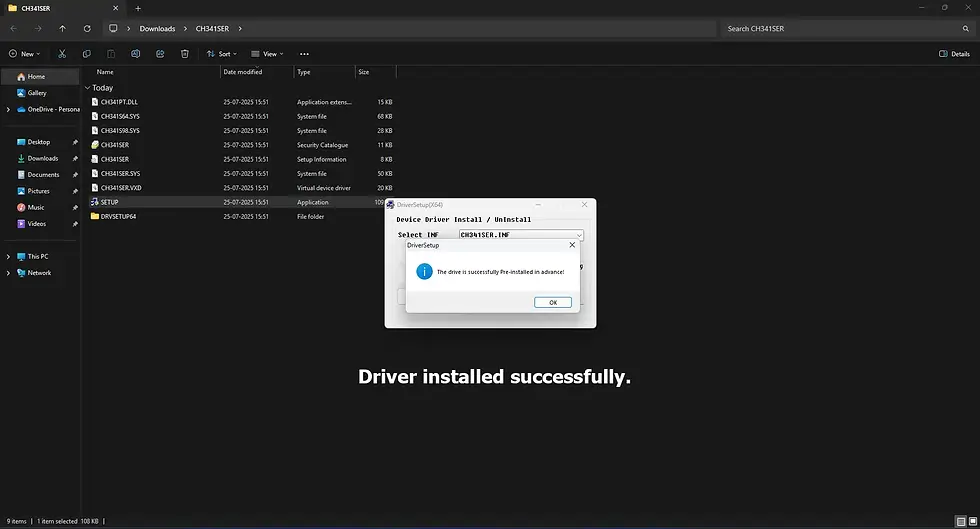The image size is (980, 529).
Task: Click the Cut icon in the toolbar
Action: [62, 54]
